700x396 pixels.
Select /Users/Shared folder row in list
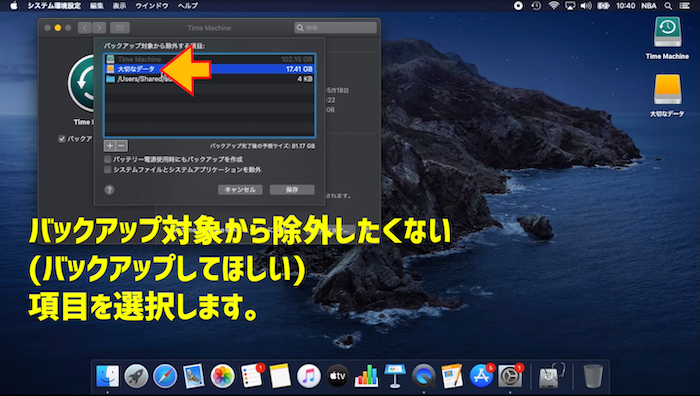209,79
